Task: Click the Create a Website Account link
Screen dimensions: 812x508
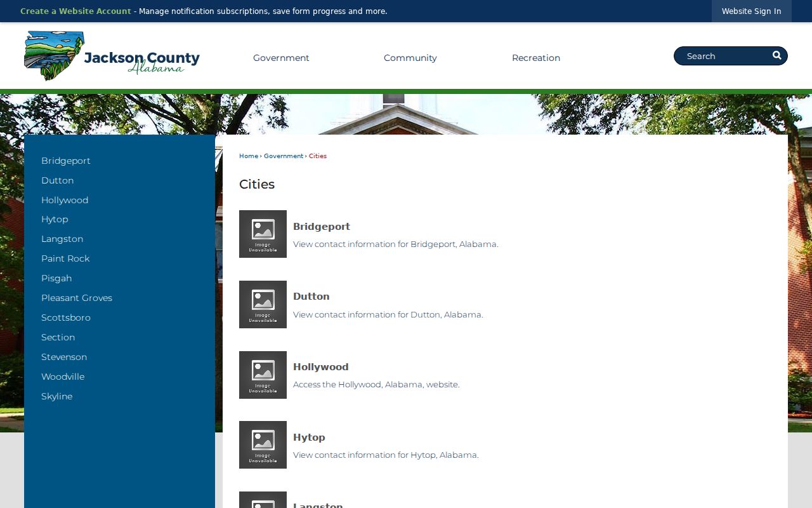Action: [75, 11]
